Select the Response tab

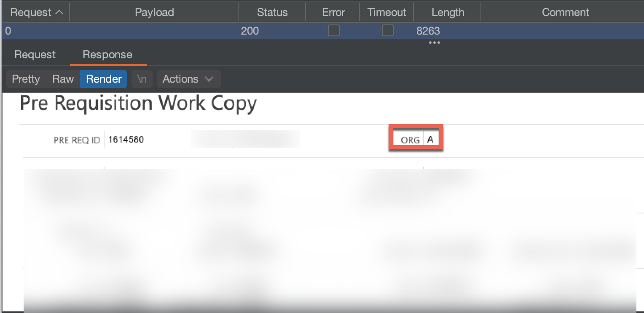[107, 55]
